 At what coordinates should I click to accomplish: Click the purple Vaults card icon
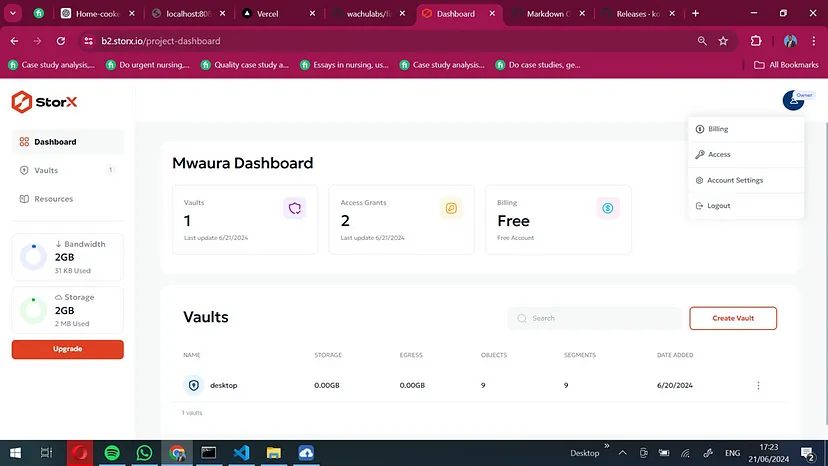tap(294, 208)
